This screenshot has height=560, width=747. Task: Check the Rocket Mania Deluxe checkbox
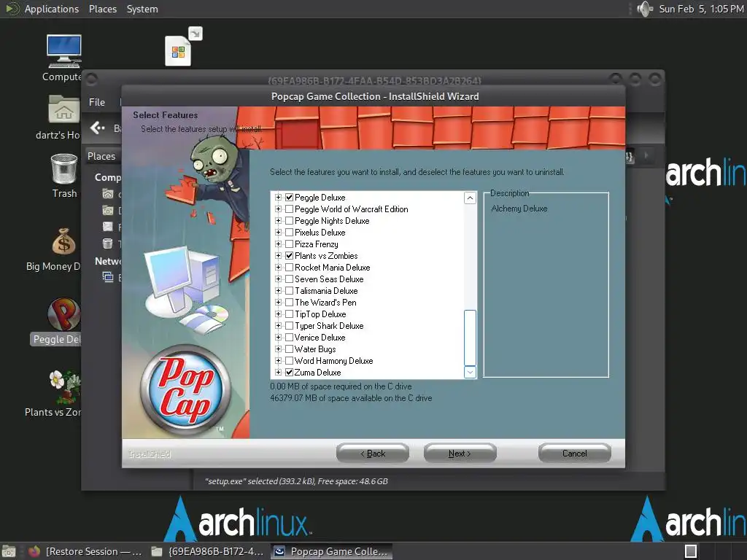(289, 267)
